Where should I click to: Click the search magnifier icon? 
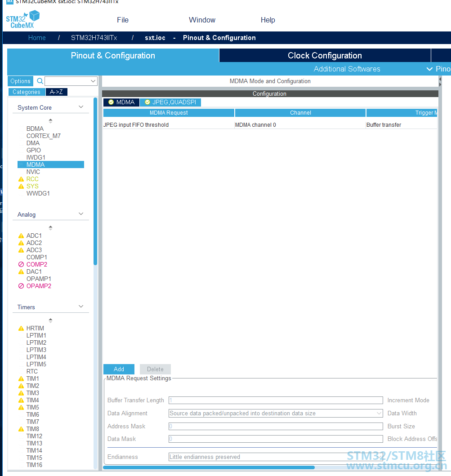[x=40, y=81]
